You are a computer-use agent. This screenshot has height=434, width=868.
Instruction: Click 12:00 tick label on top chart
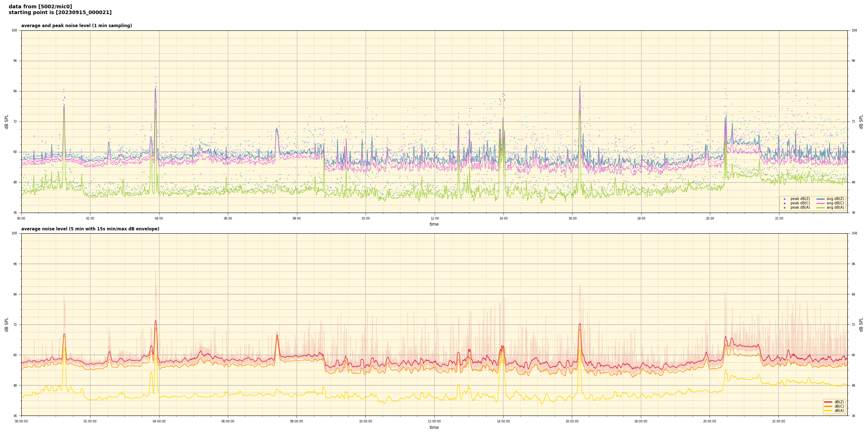click(x=434, y=218)
